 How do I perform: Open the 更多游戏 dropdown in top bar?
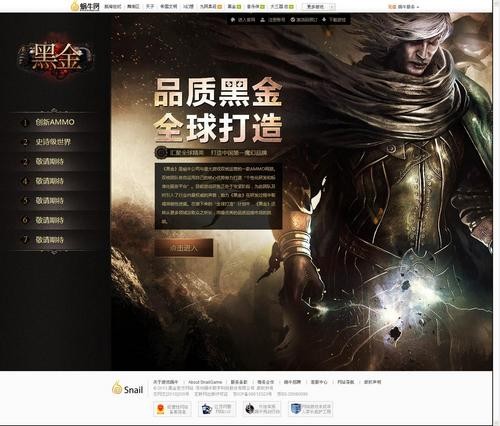(319, 6)
